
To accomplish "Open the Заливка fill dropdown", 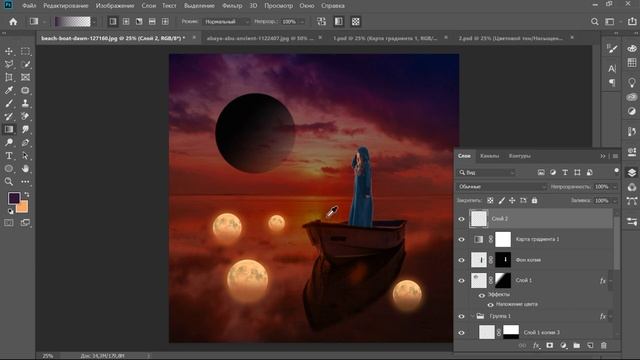I will pyautogui.click(x=615, y=200).
